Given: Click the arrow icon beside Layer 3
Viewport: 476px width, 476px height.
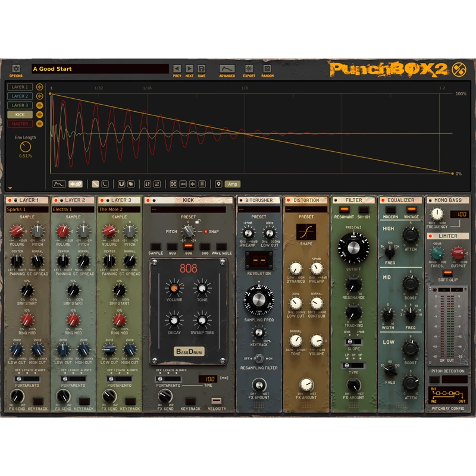Looking at the screenshot, I should click(x=39, y=105).
